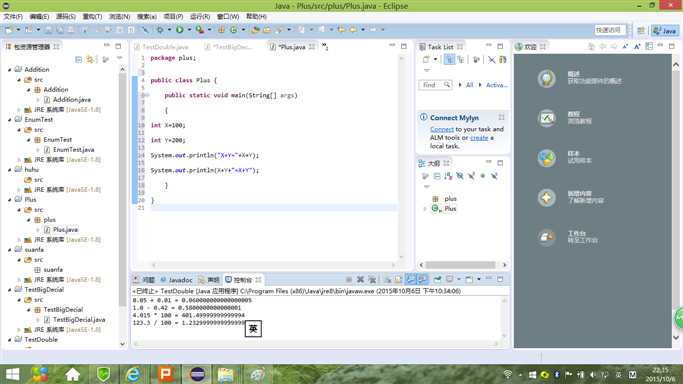Click Reduce font size on Welcome view
683x384 pixels.
[x=625, y=46]
